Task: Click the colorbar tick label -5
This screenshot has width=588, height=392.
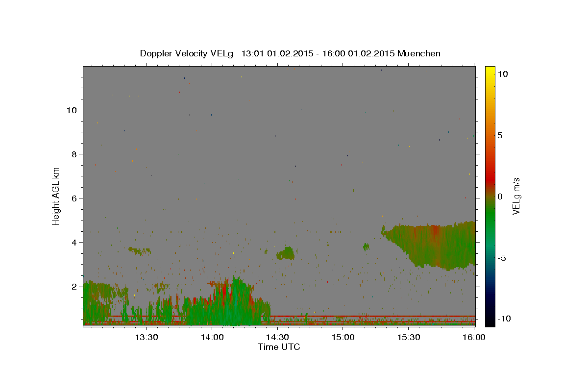Action: [x=502, y=258]
